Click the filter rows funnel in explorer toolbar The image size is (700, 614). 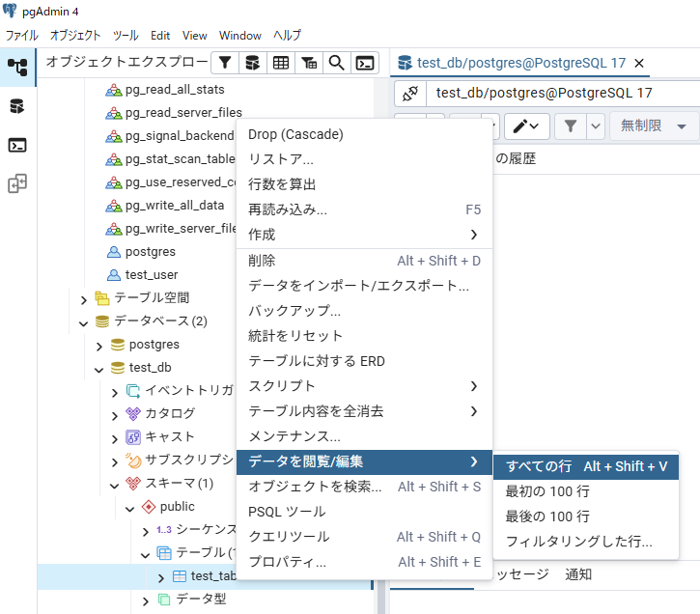click(225, 63)
